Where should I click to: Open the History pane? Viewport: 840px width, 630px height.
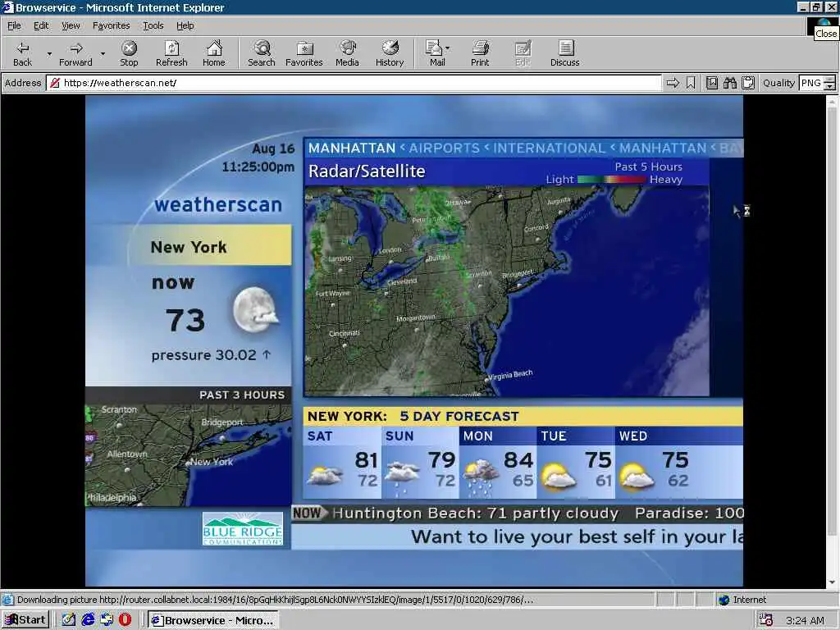tap(390, 54)
